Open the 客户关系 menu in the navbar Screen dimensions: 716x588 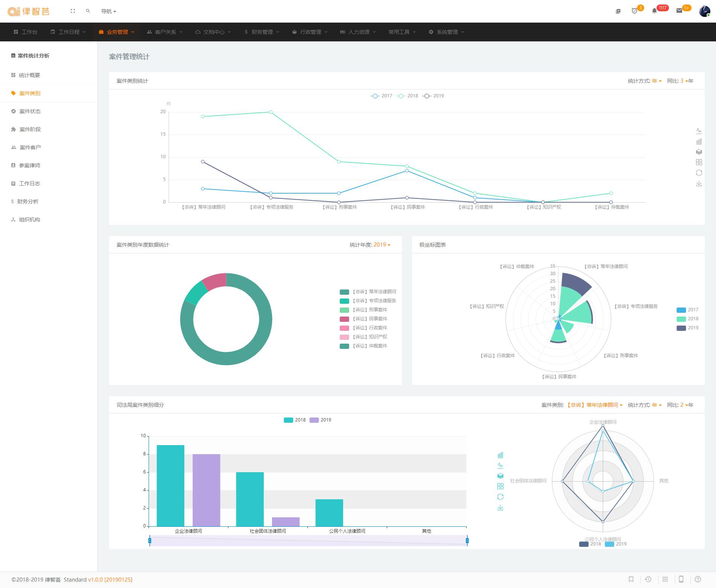click(x=165, y=32)
